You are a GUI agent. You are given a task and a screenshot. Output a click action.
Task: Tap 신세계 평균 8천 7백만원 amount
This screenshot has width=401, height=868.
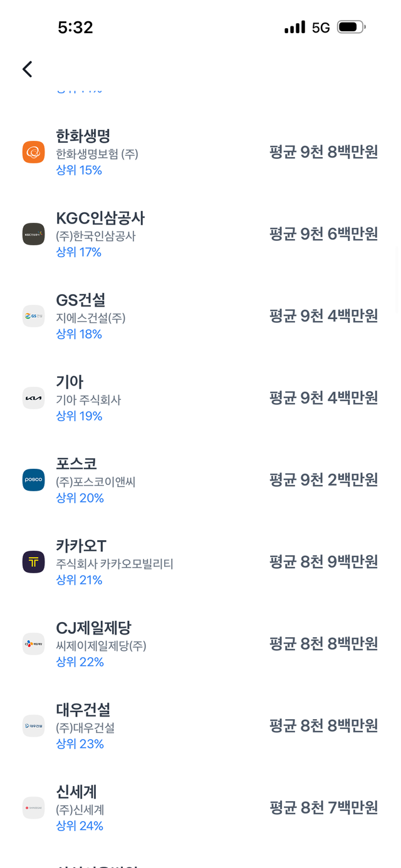tap(323, 808)
